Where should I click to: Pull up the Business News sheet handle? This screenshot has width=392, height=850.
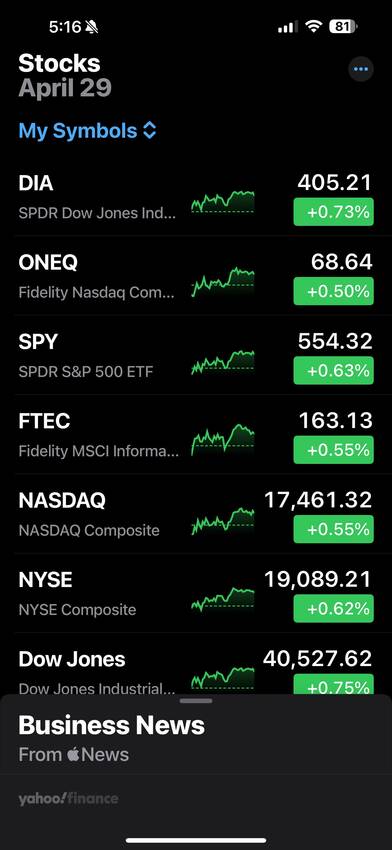[196, 701]
